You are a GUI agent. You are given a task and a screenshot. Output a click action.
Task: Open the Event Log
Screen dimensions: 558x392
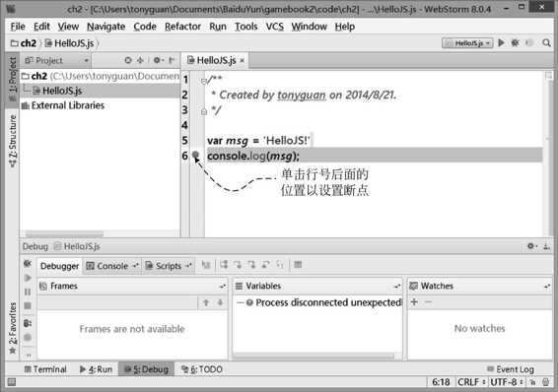[511, 369]
